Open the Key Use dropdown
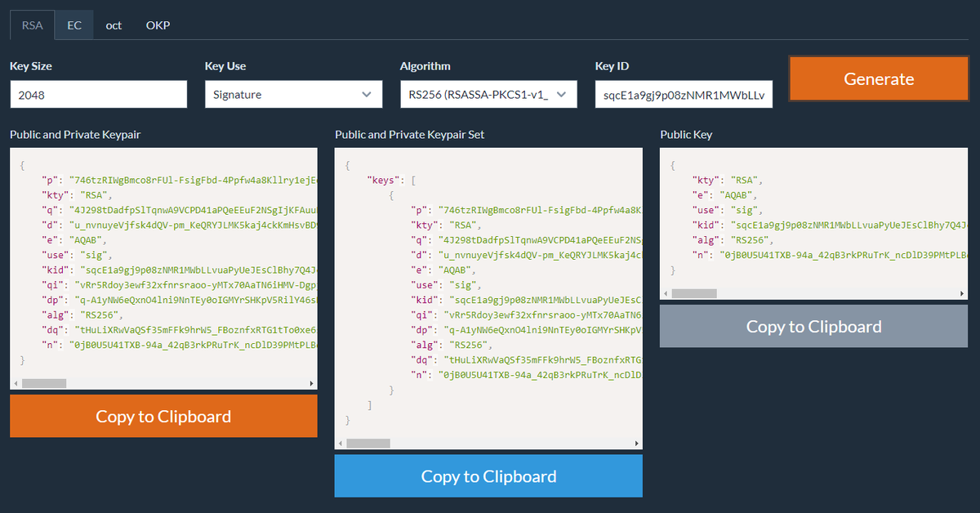Viewport: 980px width, 513px height. pos(293,94)
